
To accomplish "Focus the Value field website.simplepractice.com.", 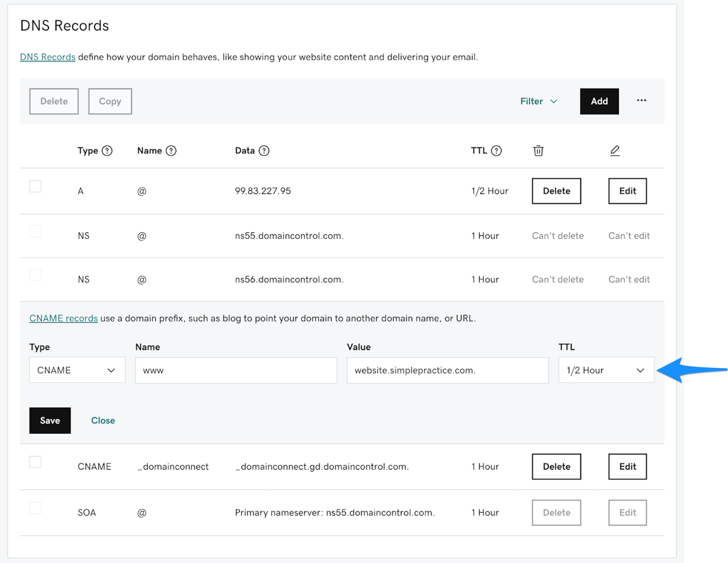I will pyautogui.click(x=448, y=370).
